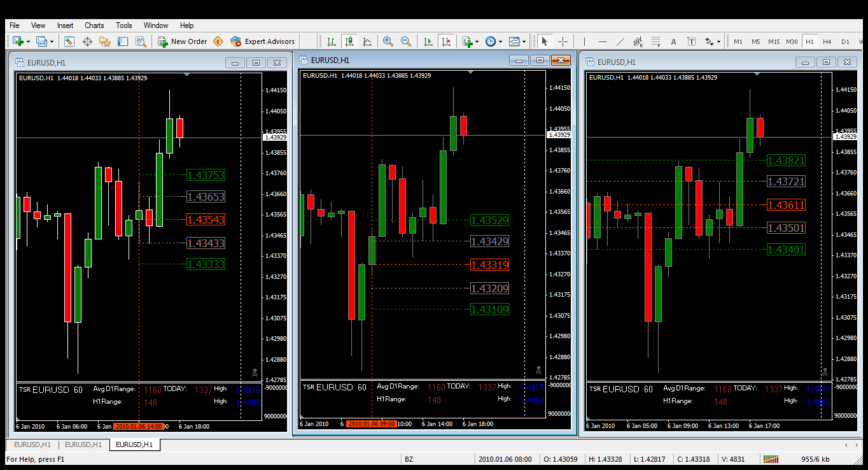Choose the Text tool (A icon)

pos(673,41)
